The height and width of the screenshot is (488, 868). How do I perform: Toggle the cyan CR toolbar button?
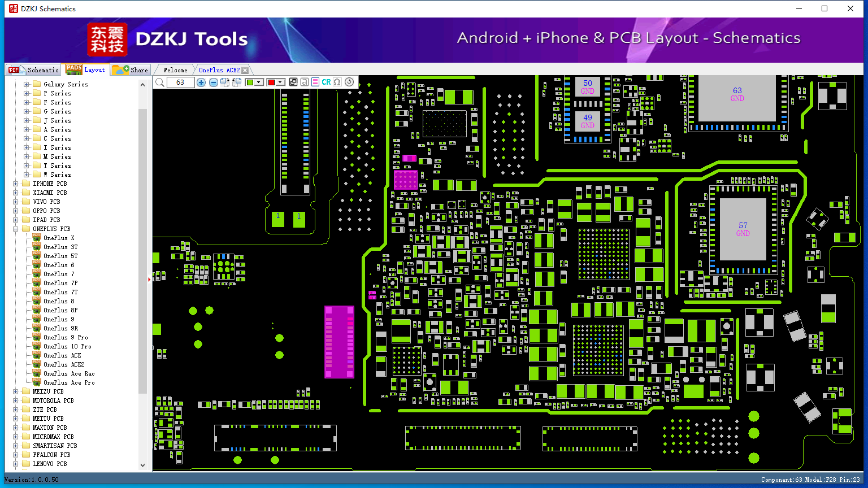(x=326, y=82)
